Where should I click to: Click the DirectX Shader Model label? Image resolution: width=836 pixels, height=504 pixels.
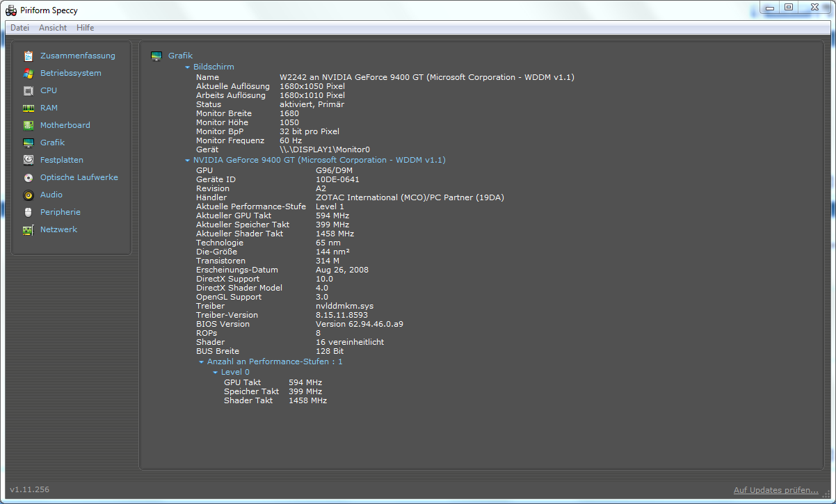(x=239, y=288)
